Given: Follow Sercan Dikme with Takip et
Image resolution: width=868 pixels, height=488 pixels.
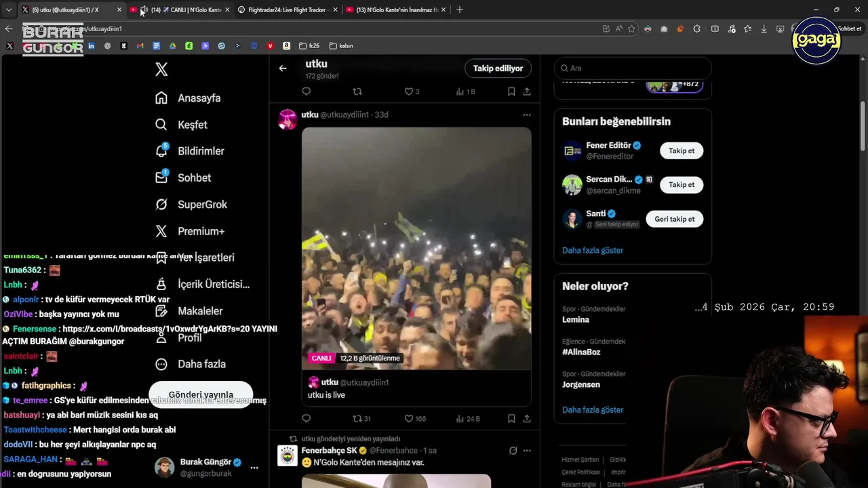Looking at the screenshot, I should click(x=682, y=185).
